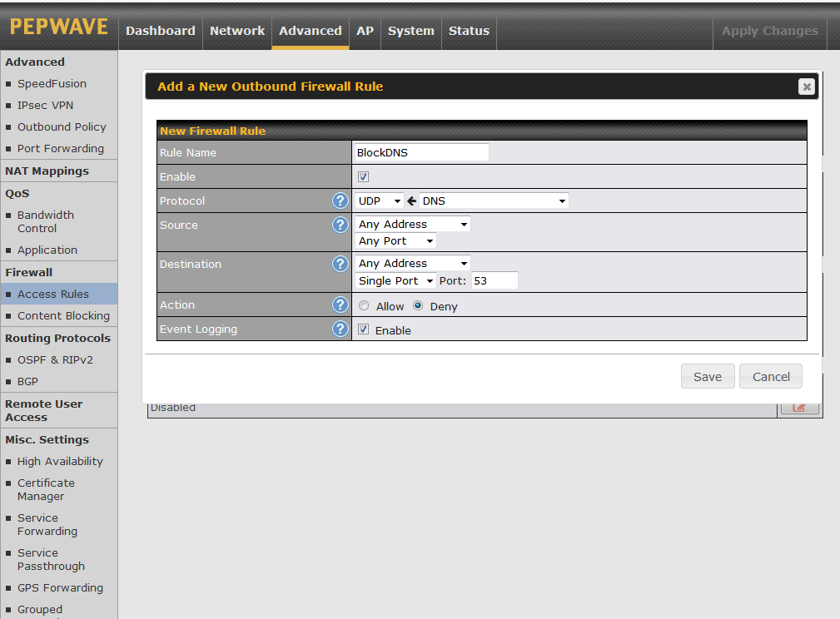This screenshot has height=619, width=840.
Task: Open the UDP protocol dropdown
Action: pos(379,201)
